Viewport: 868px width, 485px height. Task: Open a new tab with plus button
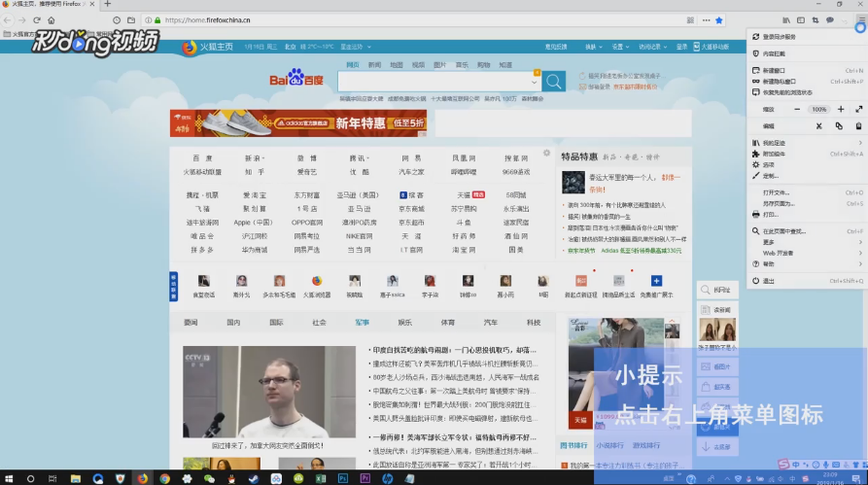point(107,4)
